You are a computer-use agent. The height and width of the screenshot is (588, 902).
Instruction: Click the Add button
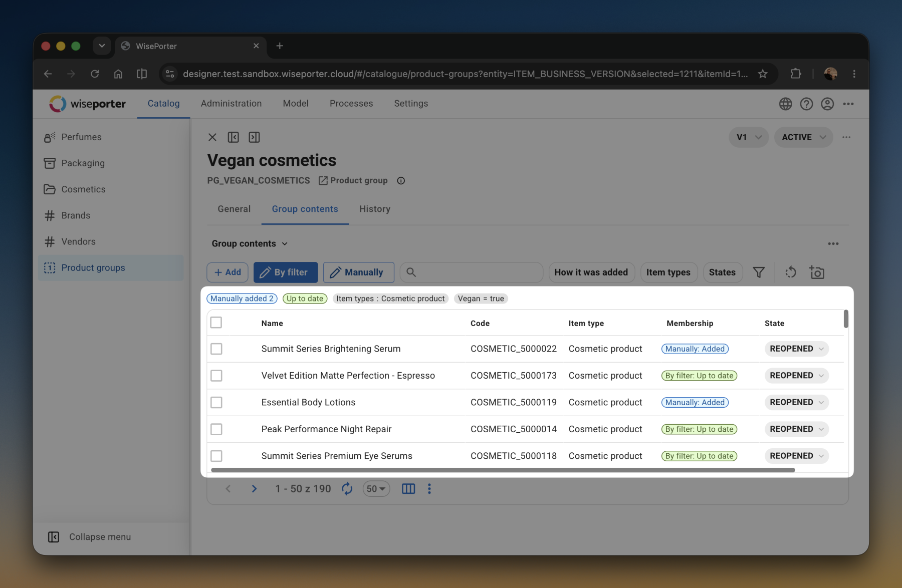tap(228, 272)
